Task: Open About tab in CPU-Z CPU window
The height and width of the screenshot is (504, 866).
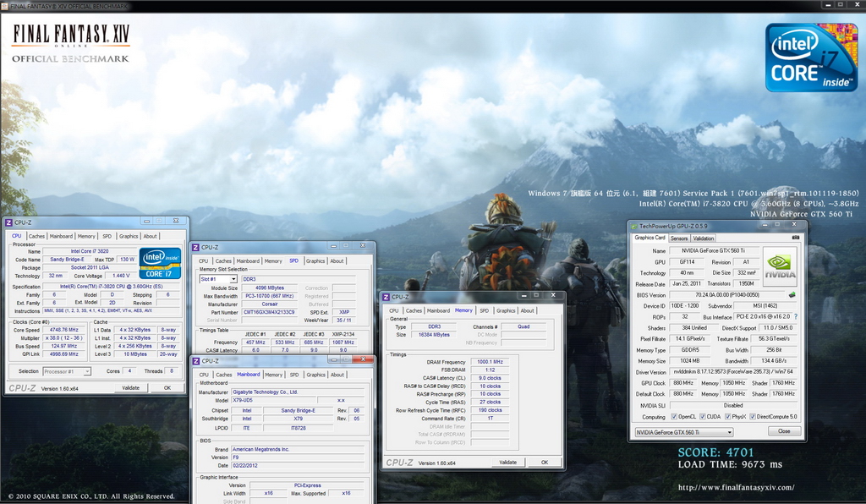Action: coord(150,236)
